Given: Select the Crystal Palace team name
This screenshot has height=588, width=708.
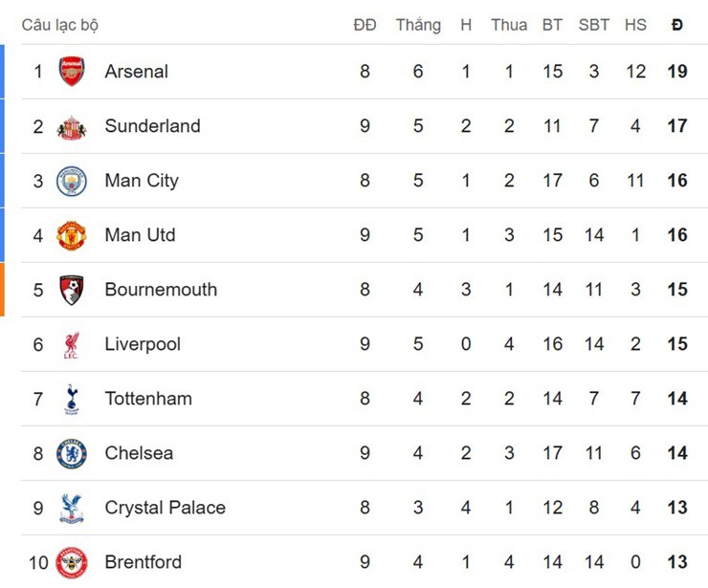Looking at the screenshot, I should pyautogui.click(x=165, y=508).
